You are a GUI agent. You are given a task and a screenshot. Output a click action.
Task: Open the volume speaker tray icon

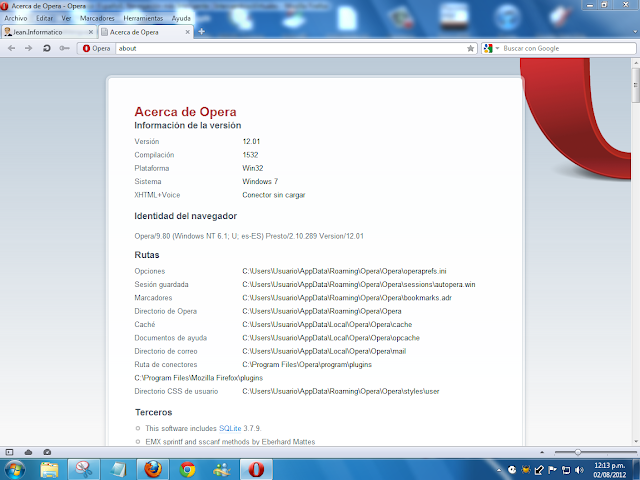579,470
